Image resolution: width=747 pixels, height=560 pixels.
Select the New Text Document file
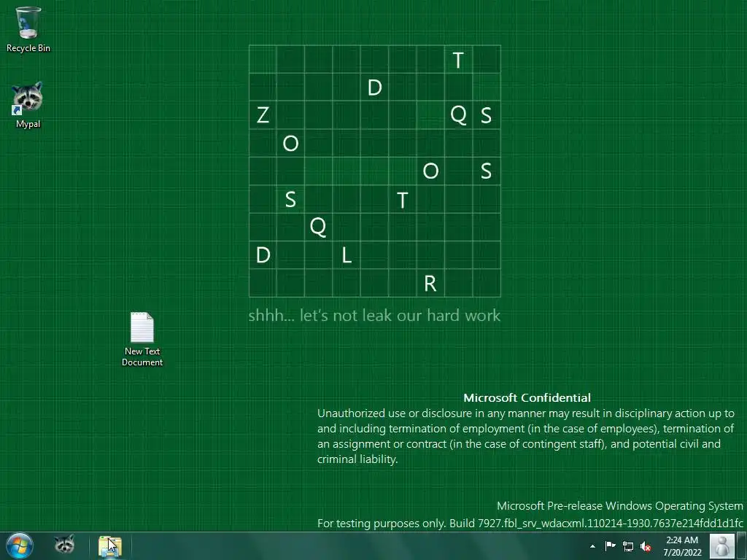coord(142,339)
